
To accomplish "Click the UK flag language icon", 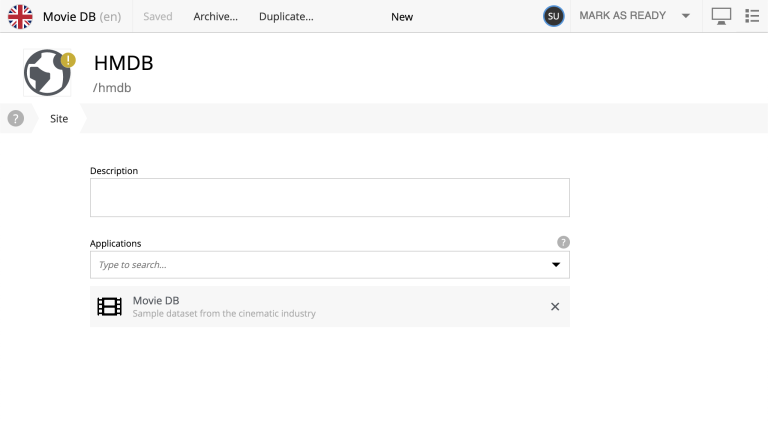I will (x=20, y=16).
